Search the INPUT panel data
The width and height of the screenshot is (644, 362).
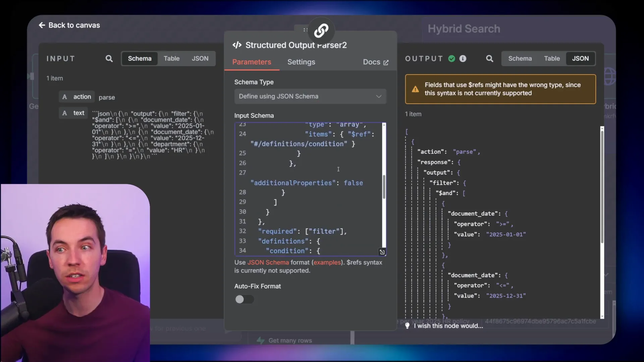[109, 59]
